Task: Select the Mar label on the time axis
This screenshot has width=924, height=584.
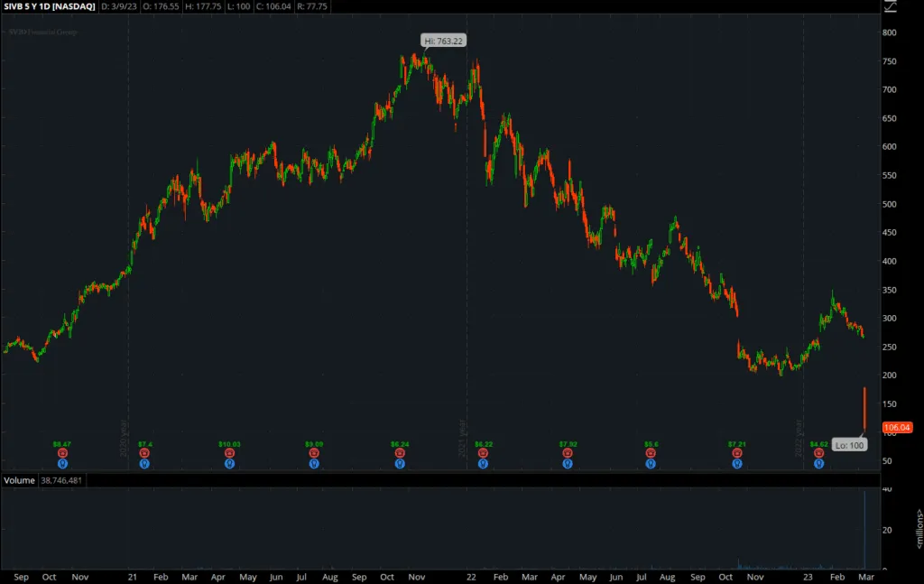Action: 867,576
